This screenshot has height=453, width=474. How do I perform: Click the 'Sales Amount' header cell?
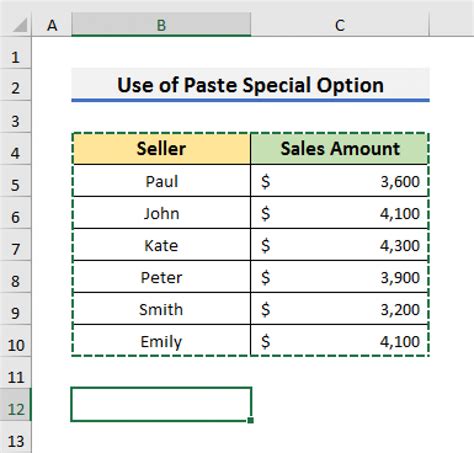pyautogui.click(x=340, y=149)
